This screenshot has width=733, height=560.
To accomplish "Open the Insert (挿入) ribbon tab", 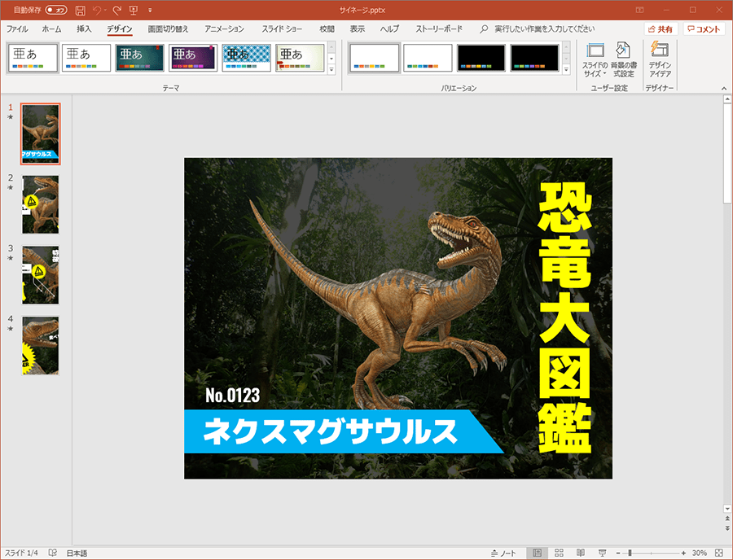I will (84, 28).
